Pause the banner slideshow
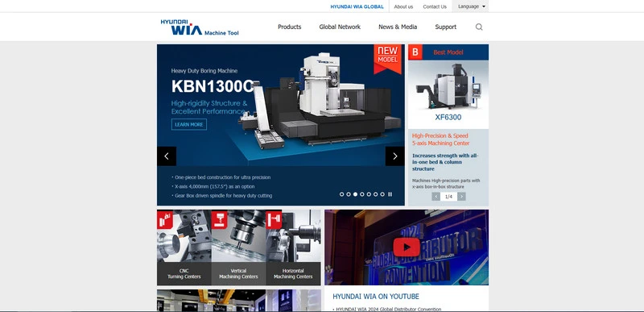The width and height of the screenshot is (644, 312). coord(390,194)
